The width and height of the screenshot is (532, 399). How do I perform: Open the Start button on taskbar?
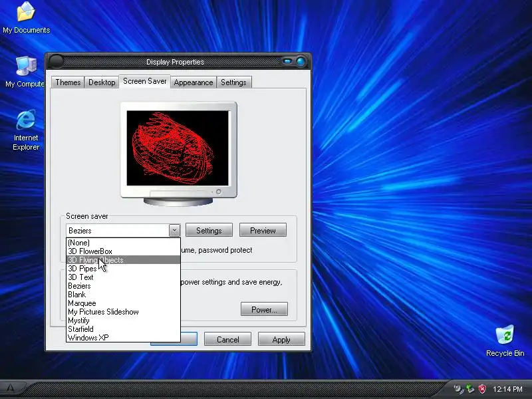click(11, 389)
